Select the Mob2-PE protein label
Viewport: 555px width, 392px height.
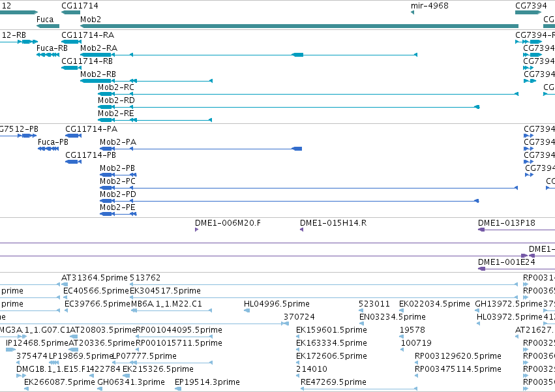(x=117, y=208)
